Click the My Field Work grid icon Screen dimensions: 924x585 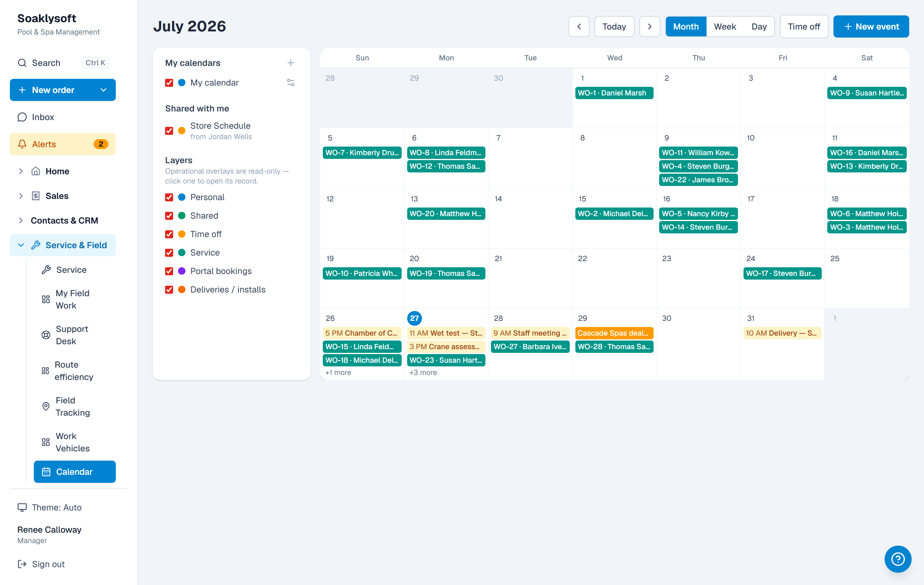click(x=46, y=300)
